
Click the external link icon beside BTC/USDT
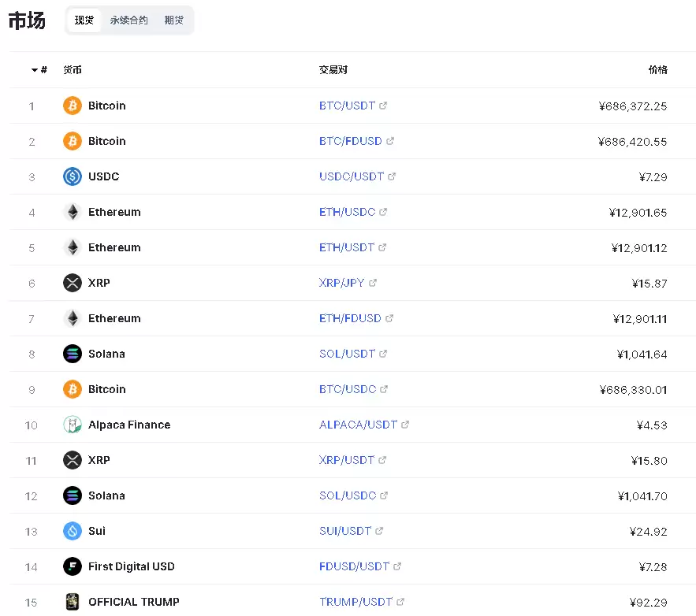coord(384,106)
